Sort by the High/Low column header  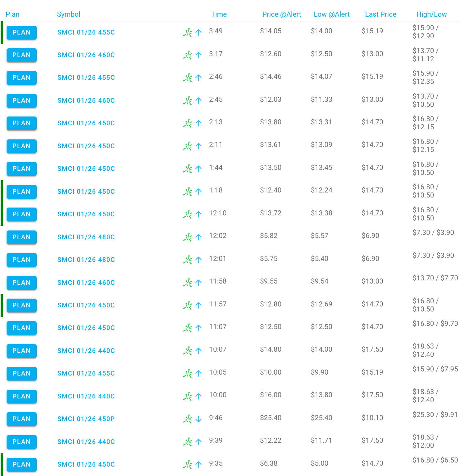coord(431,14)
